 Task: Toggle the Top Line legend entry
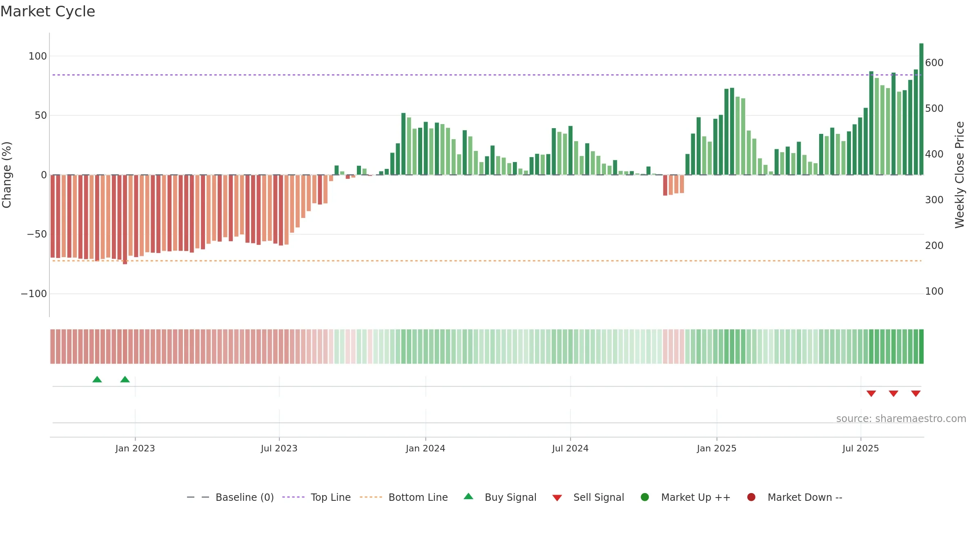click(316, 497)
